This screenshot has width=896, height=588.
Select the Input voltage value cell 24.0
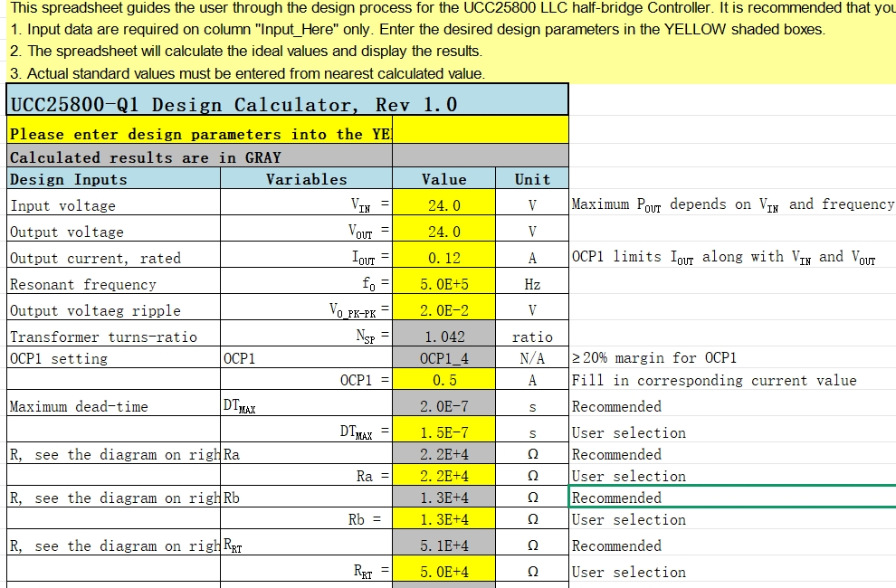pyautogui.click(x=443, y=204)
